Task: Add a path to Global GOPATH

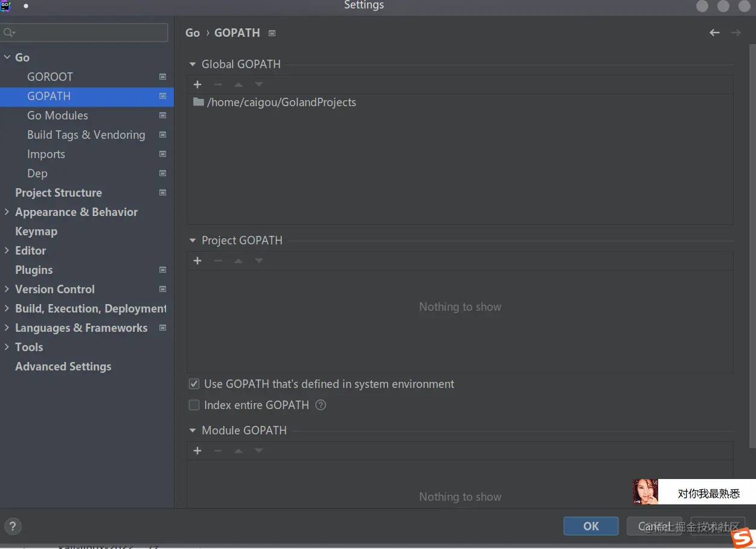Action: click(x=197, y=84)
